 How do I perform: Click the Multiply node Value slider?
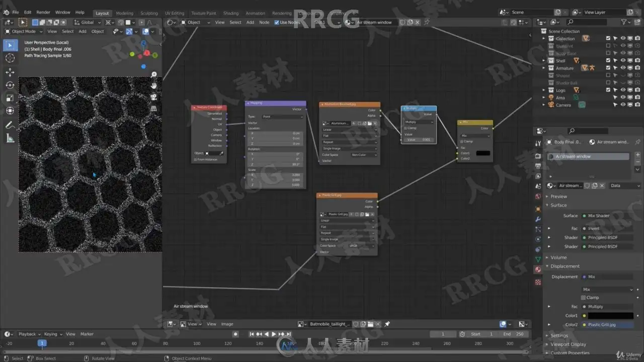pyautogui.click(x=418, y=140)
